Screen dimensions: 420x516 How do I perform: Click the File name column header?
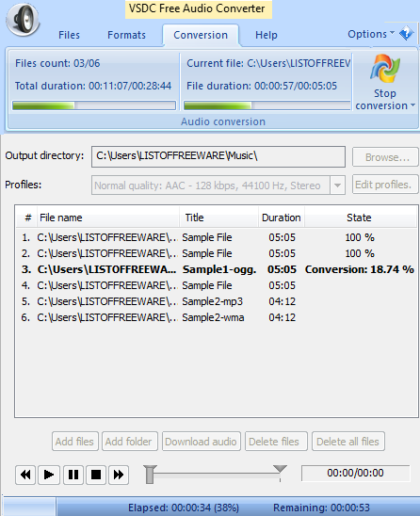pyautogui.click(x=108, y=218)
